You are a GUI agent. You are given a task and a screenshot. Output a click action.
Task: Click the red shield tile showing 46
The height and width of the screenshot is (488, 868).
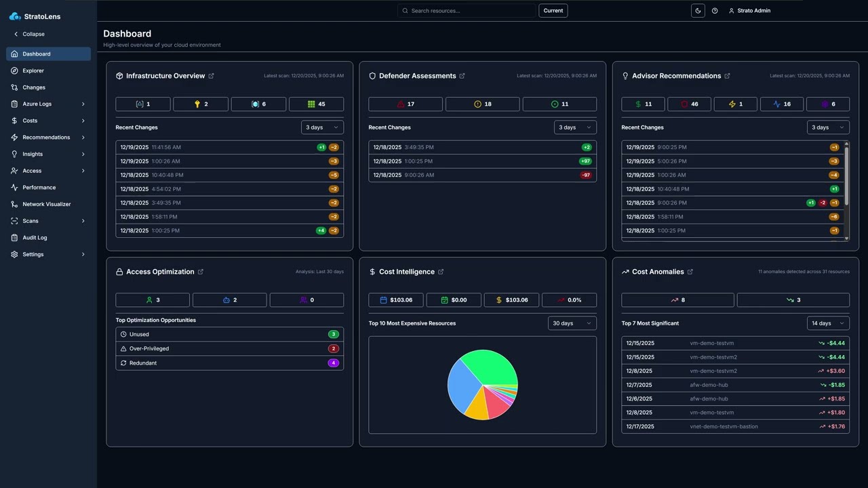[689, 104]
